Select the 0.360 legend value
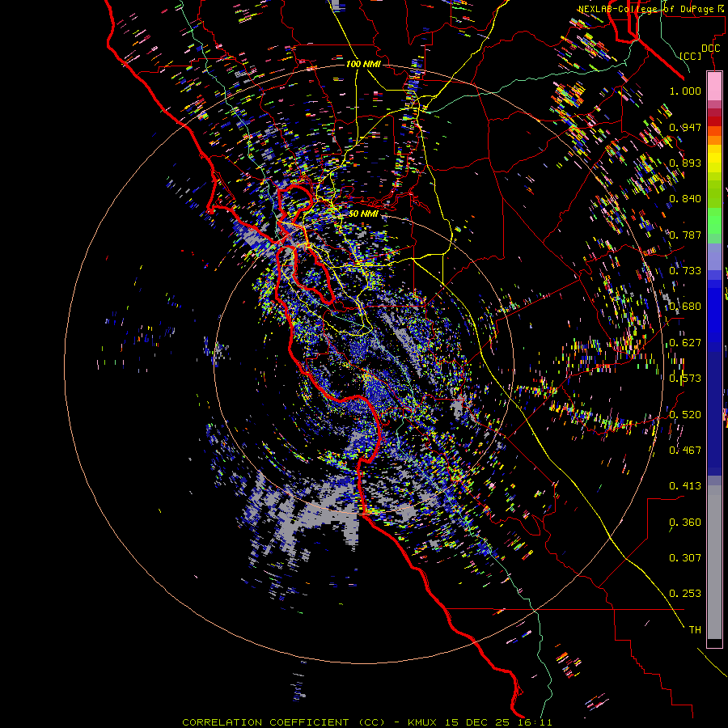This screenshot has height=728, width=728. pyautogui.click(x=685, y=523)
